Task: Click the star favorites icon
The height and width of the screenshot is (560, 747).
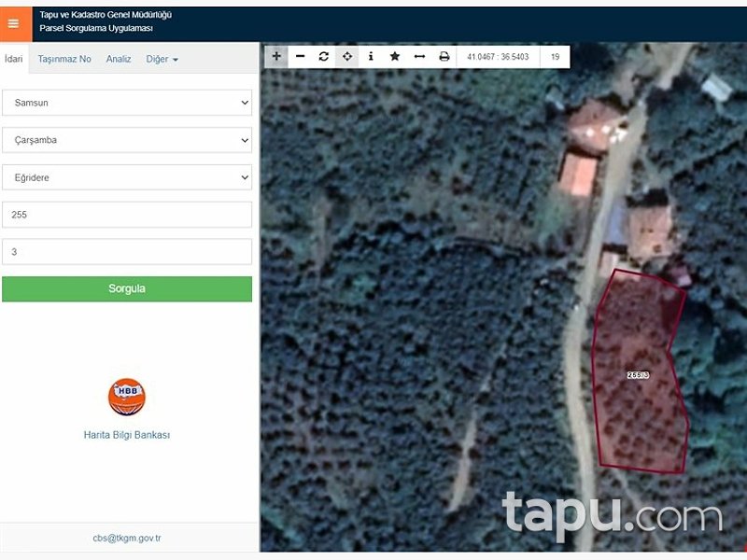Action: [x=395, y=57]
